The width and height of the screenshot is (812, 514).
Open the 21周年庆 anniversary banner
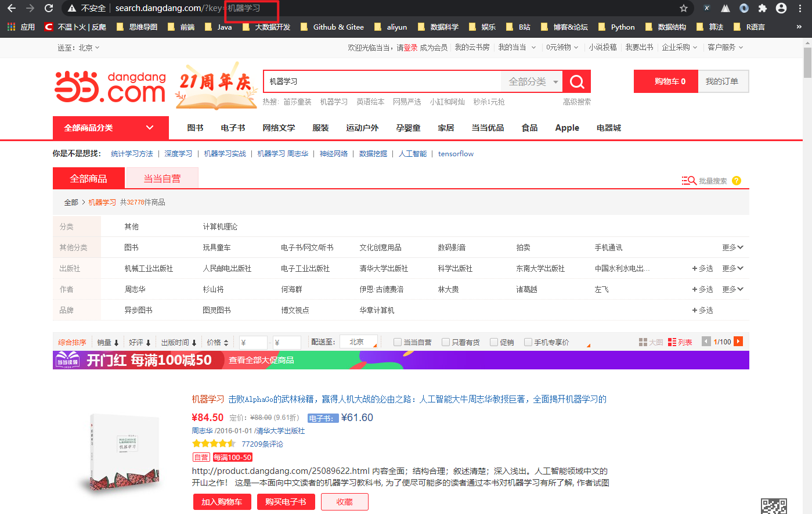[216, 87]
